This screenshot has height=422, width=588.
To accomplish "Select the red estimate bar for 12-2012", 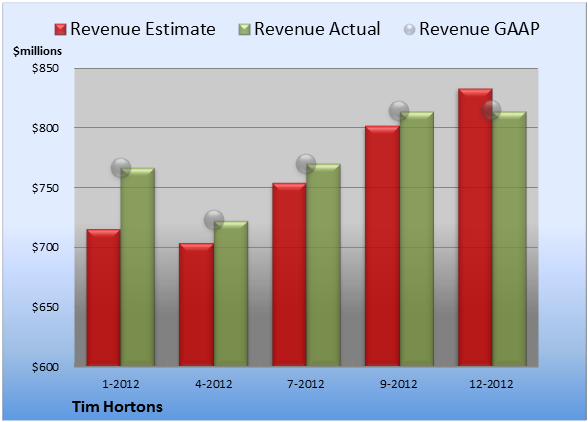I will coord(475,227).
